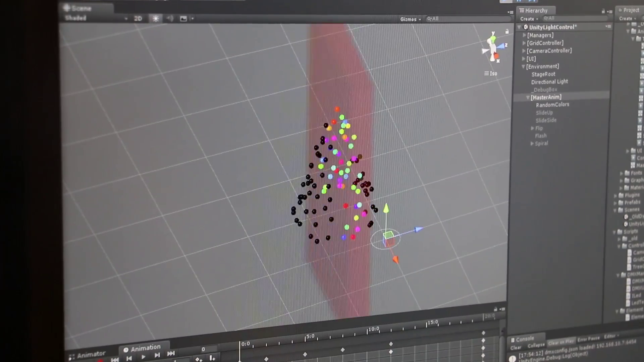This screenshot has width=644, height=362.
Task: Add a keyframe with the diamond-plus icon
Action: click(199, 359)
